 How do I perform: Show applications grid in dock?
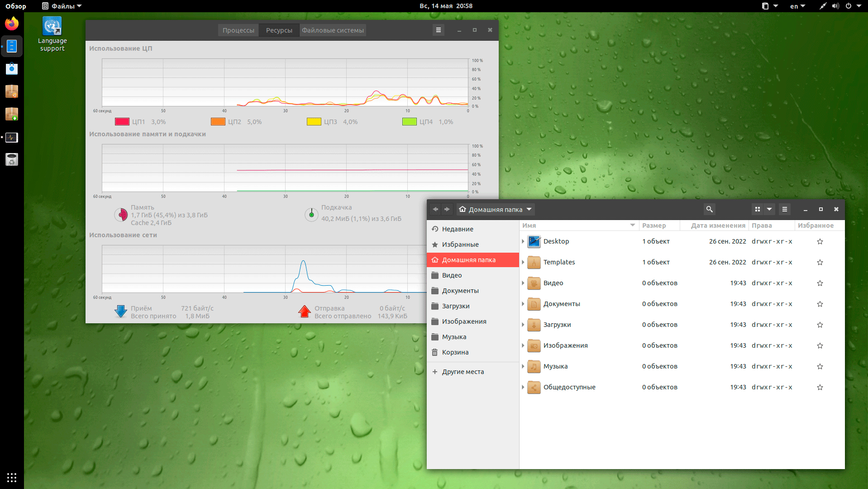point(12,477)
